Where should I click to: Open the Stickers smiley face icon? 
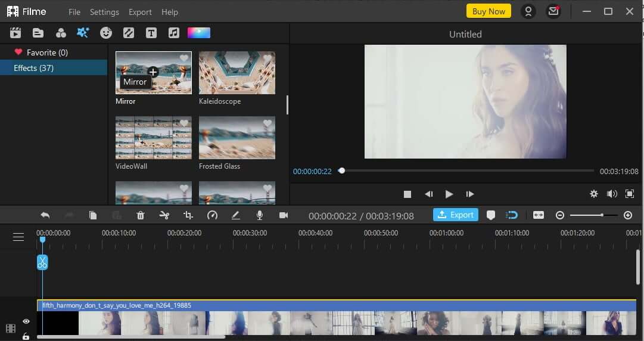[106, 33]
